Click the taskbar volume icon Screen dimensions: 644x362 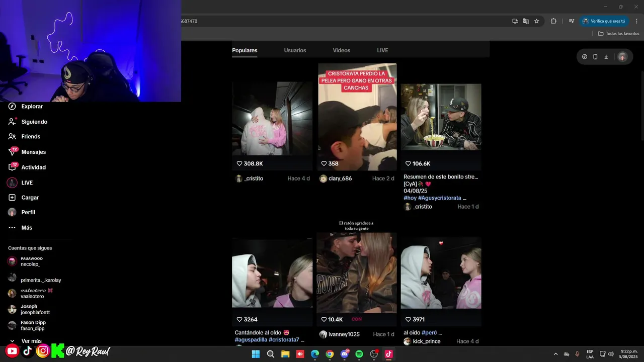pyautogui.click(x=611, y=354)
